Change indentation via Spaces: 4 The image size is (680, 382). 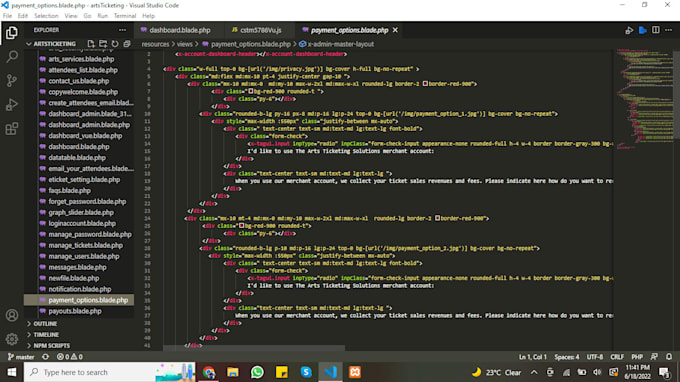567,357
